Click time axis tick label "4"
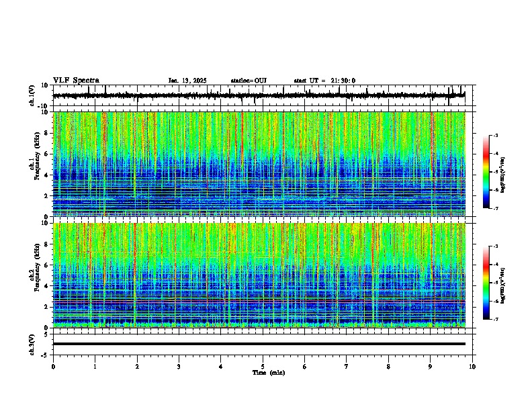 pyautogui.click(x=220, y=367)
